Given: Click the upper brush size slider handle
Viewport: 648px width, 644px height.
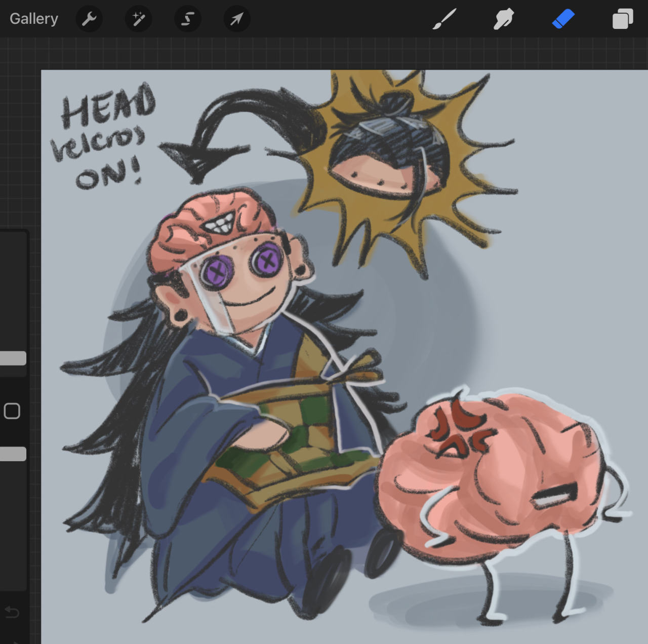Looking at the screenshot, I should coord(13,358).
